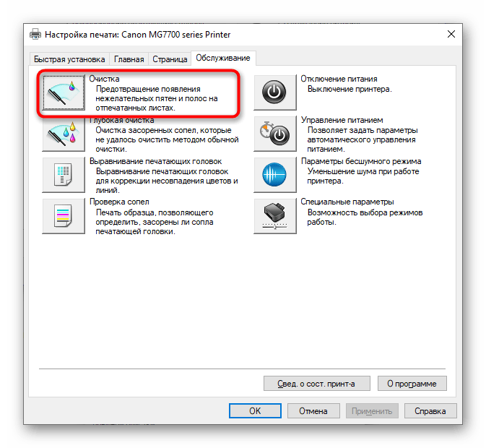This screenshot has height=448, width=486.
Task: Click the Применить apply button
Action: point(372,411)
